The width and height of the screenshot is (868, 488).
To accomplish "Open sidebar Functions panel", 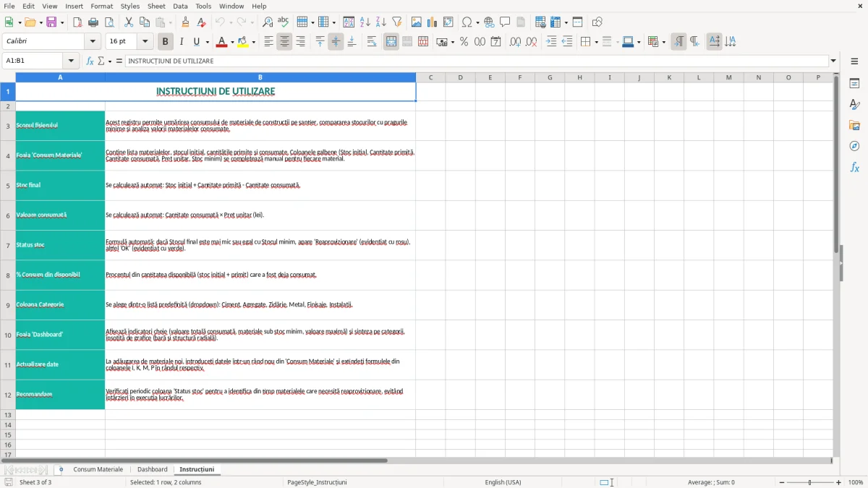I will [x=854, y=167].
